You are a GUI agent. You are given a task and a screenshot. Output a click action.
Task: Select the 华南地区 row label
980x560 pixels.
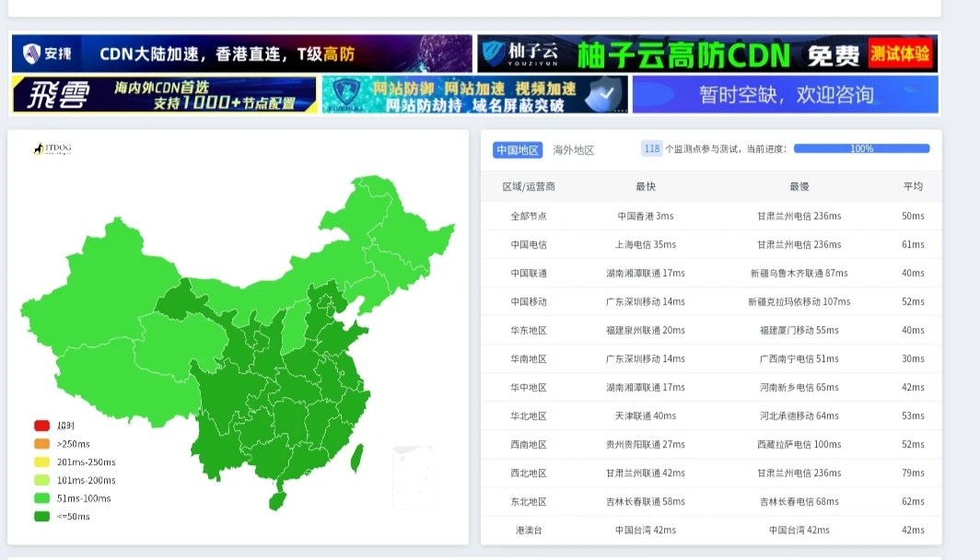529,359
